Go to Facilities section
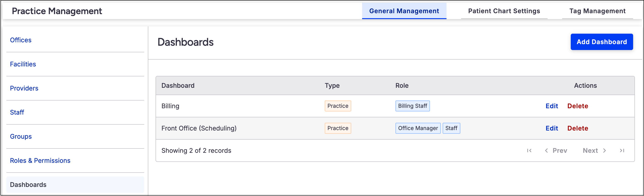Viewport: 644px width, 196px height. tap(23, 64)
